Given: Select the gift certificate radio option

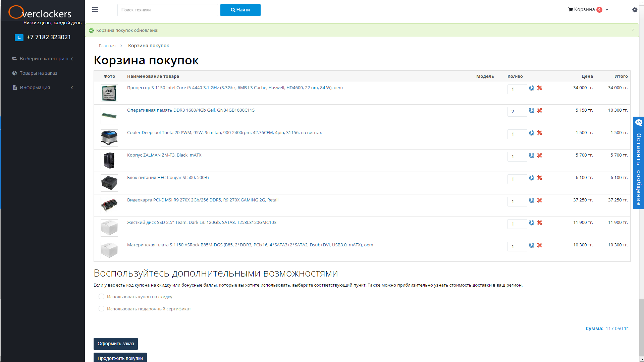Looking at the screenshot, I should pos(101,309).
